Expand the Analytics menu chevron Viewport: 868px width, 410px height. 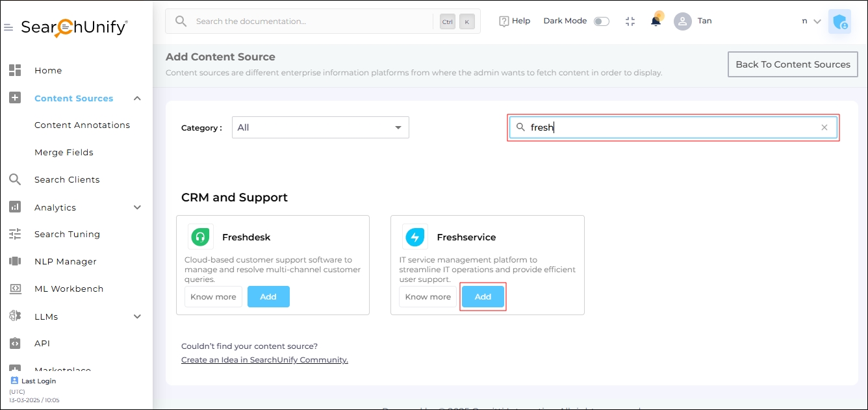click(137, 207)
